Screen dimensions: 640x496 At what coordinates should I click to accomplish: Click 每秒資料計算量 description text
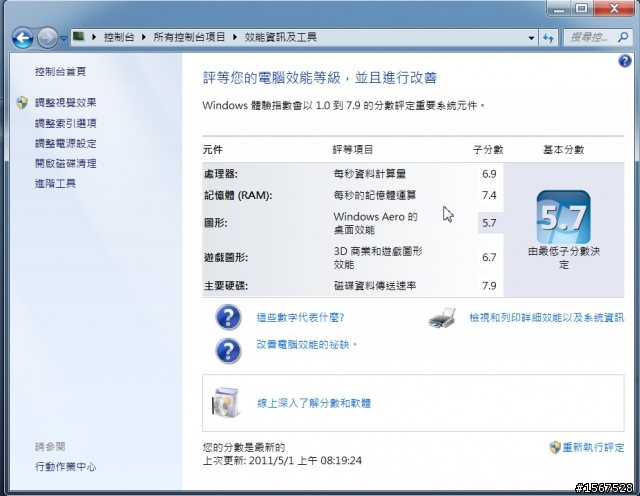pos(370,174)
